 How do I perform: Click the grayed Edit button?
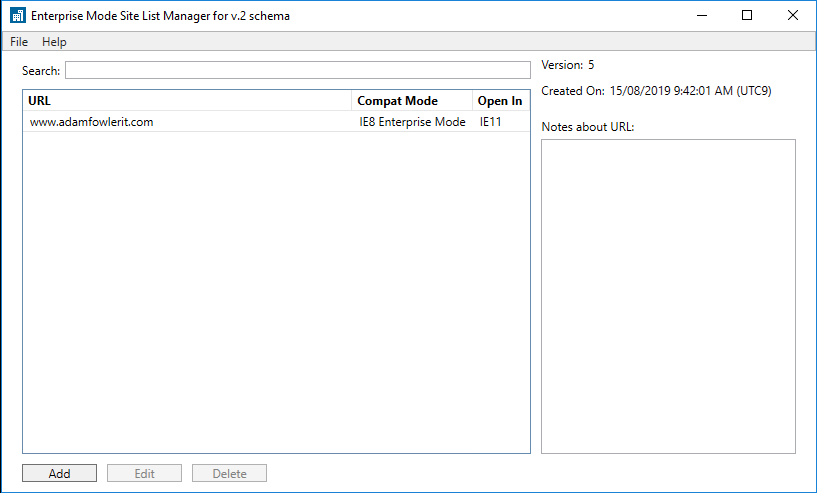pyautogui.click(x=144, y=473)
